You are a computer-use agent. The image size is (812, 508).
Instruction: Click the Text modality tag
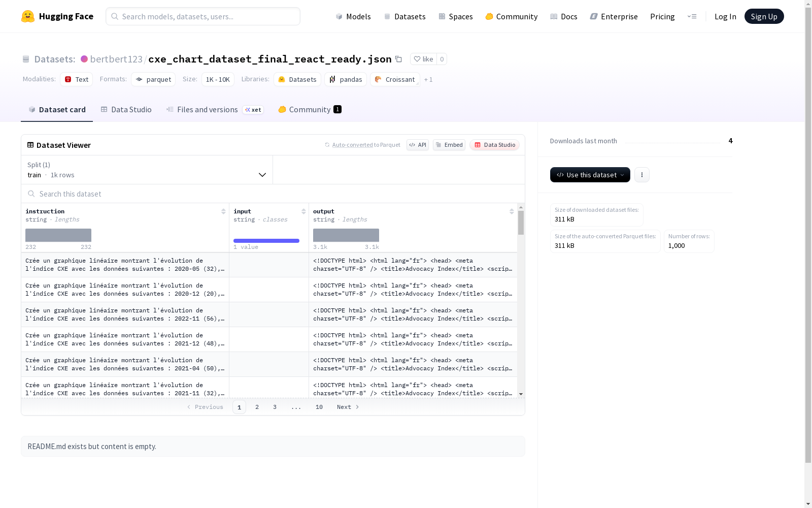[76, 79]
